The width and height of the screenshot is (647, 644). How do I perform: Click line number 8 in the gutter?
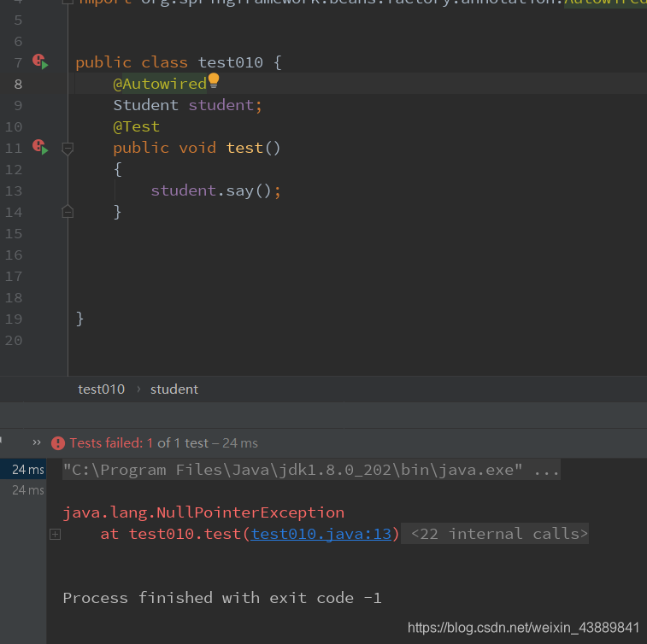tap(18, 84)
